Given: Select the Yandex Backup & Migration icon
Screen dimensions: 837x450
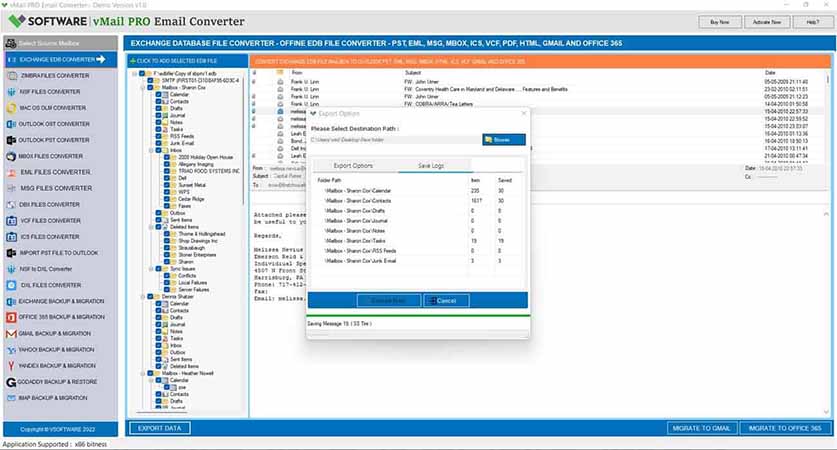Looking at the screenshot, I should click(12, 366).
